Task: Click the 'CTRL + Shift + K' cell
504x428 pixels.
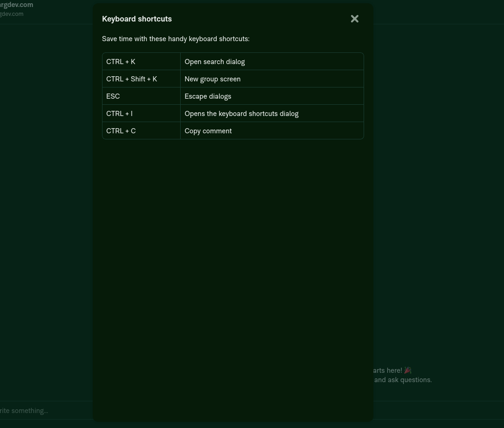Action: pyautogui.click(x=141, y=79)
